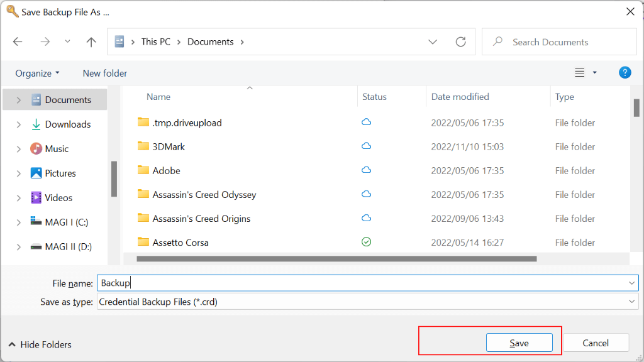Expand the MAGI I (C:) drive
644x362 pixels.
pyautogui.click(x=18, y=222)
